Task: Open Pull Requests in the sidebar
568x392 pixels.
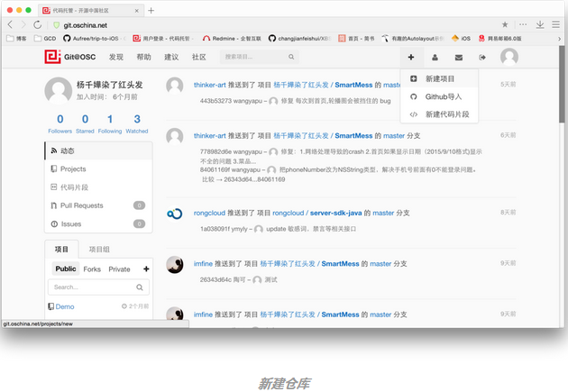Action: [x=81, y=205]
